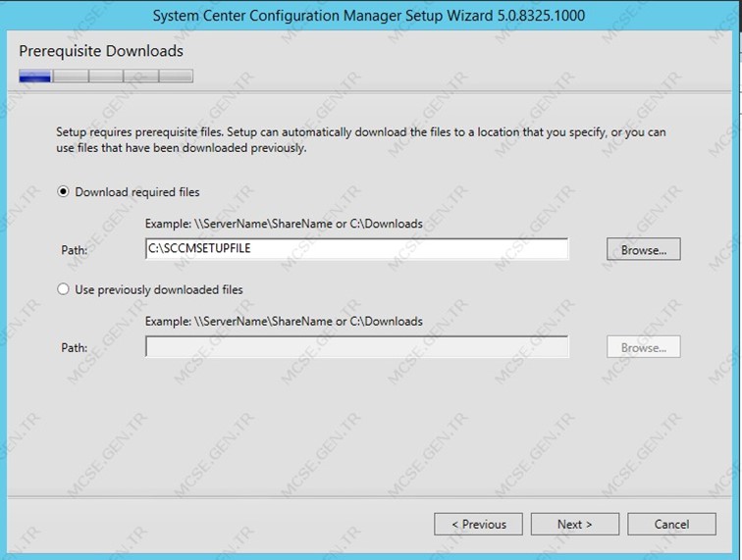Proceed with the Next button
Viewport: 742px width, 560px height.
tap(575, 524)
